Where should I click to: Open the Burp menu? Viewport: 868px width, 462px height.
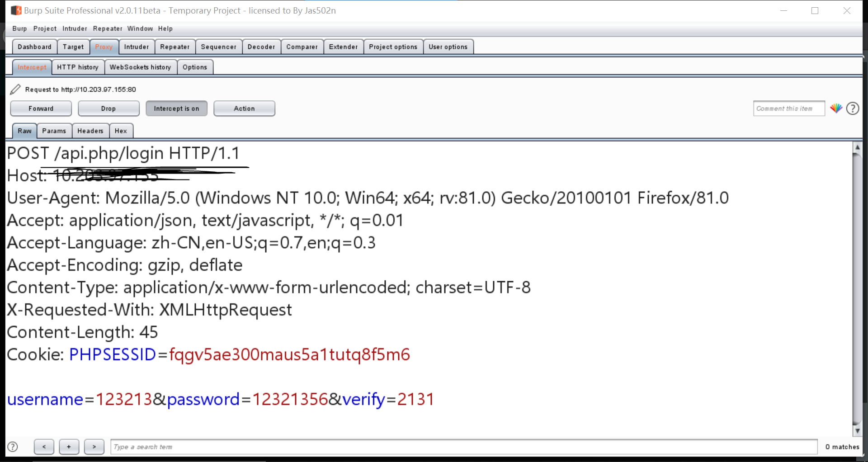19,28
